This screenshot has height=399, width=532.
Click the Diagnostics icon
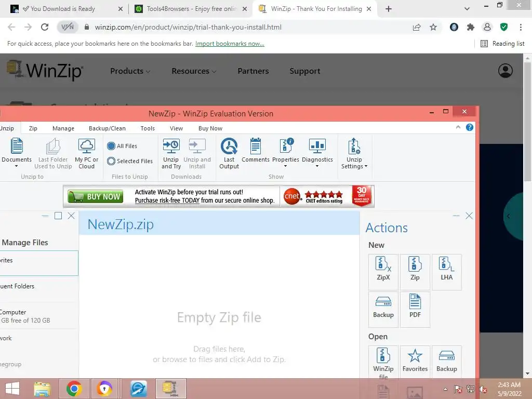tap(317, 146)
